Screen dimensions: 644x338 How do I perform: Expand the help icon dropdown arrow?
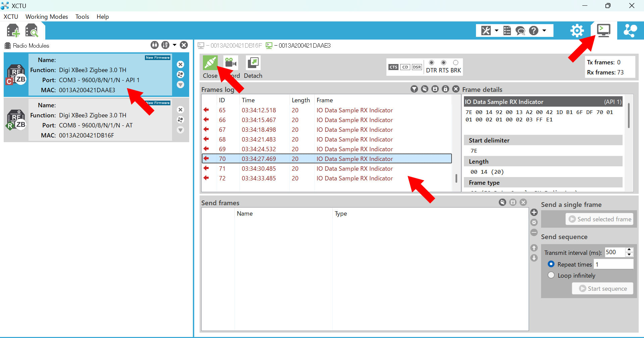click(544, 31)
